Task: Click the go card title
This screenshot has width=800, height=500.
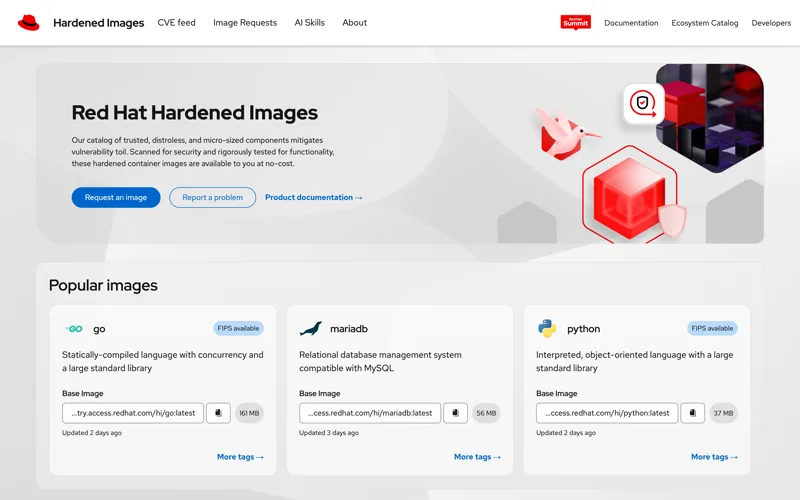Action: [99, 329]
